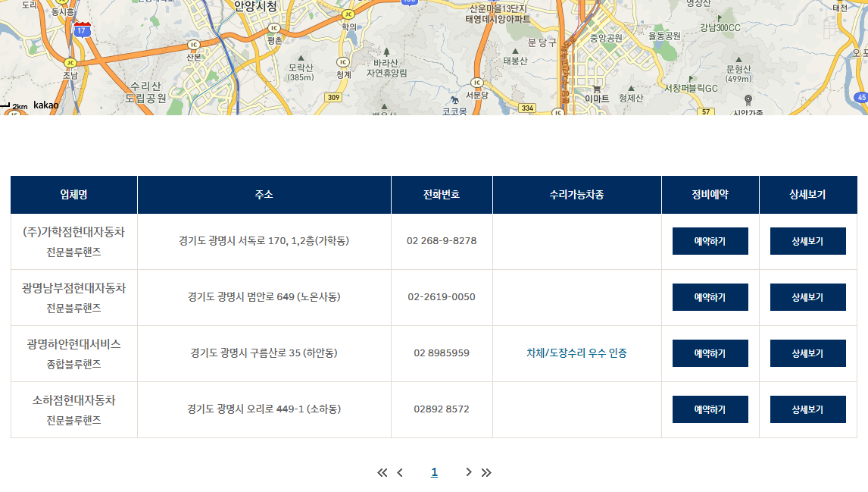Select address 경기도 광명시 범안로 649
This screenshot has height=492, width=868.
coord(264,297)
